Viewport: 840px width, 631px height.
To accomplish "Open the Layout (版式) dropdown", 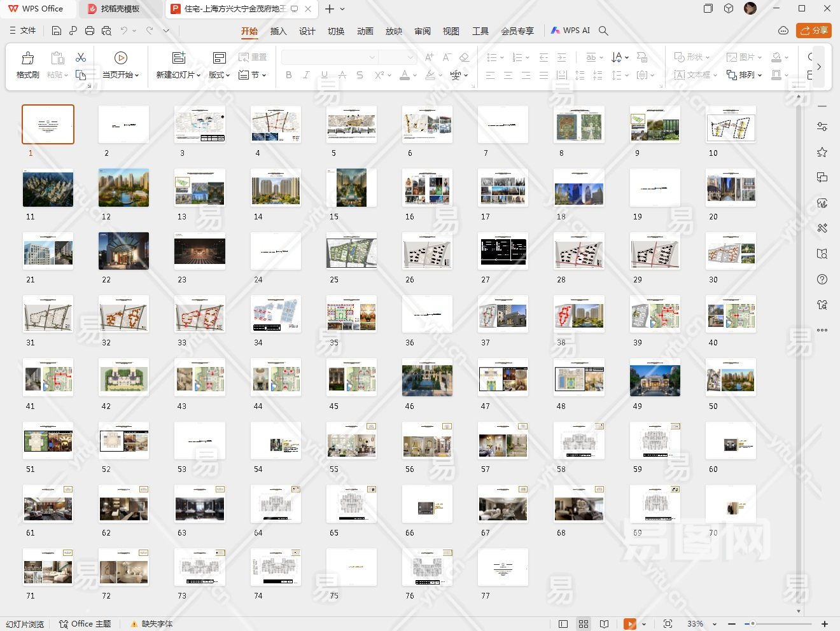I will click(219, 75).
